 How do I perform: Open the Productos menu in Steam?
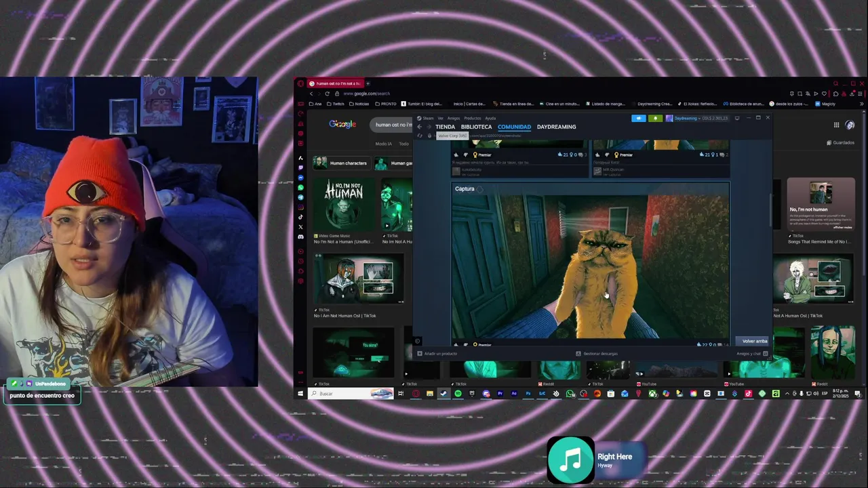tap(472, 118)
